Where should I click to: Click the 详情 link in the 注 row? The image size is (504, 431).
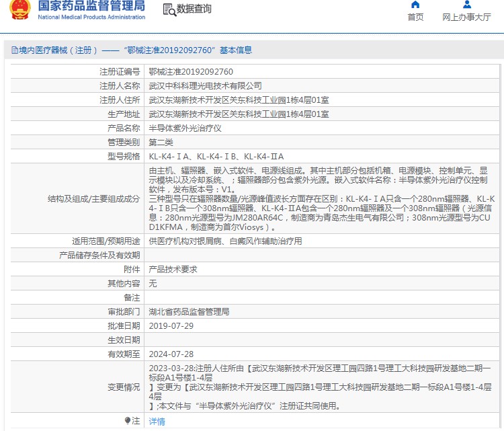157,422
